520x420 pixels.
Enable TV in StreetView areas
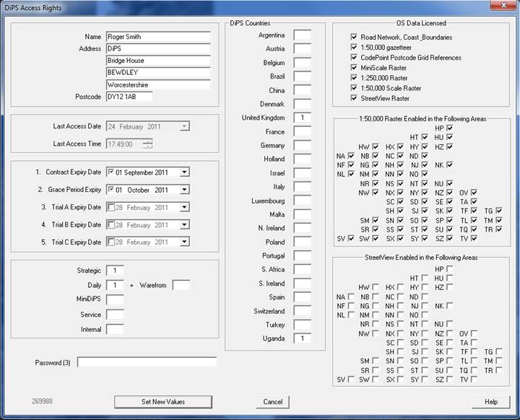click(x=474, y=379)
